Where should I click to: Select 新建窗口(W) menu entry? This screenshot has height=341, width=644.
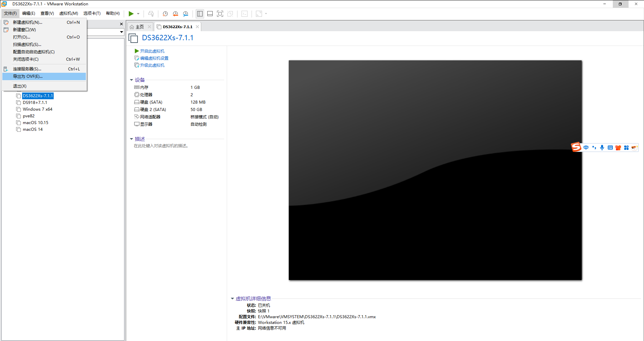click(44, 30)
